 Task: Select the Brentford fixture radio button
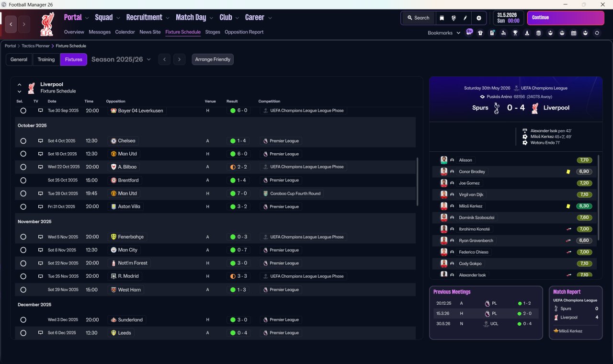(x=23, y=181)
